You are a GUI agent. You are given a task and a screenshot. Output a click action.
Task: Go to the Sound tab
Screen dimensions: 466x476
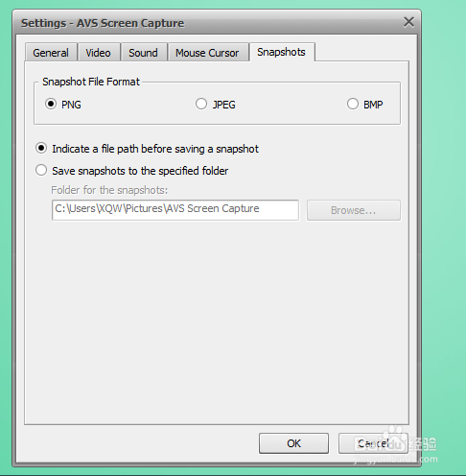coord(143,53)
